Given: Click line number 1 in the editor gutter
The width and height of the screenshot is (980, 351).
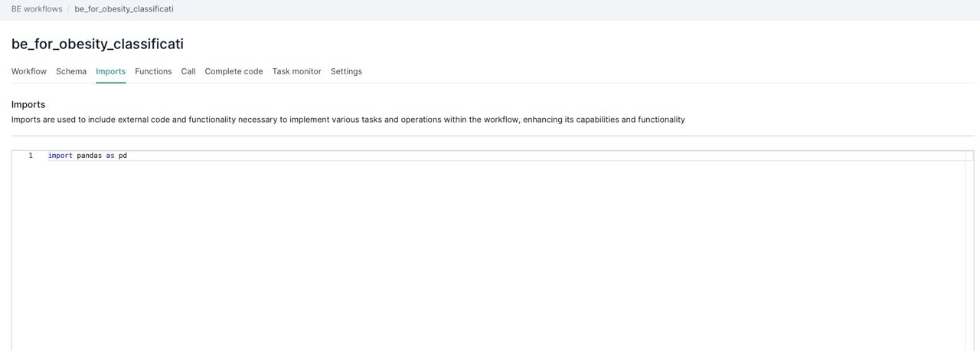Looking at the screenshot, I should click(31, 156).
